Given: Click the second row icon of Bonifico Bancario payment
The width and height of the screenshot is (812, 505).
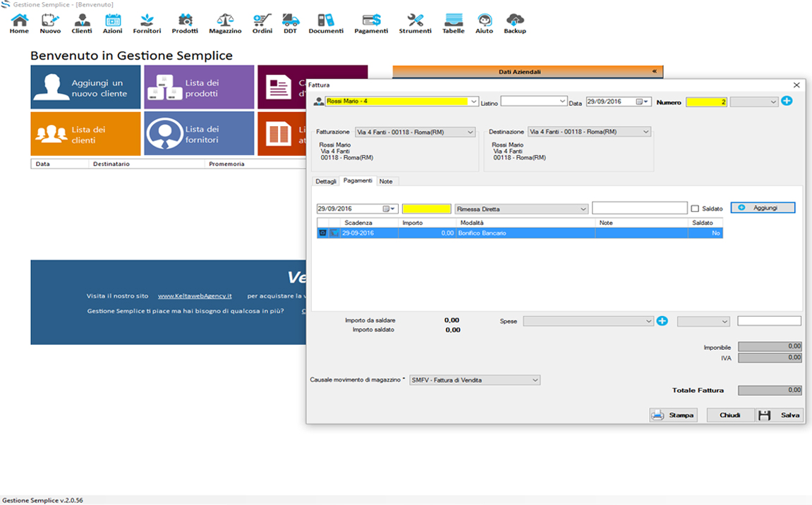Looking at the screenshot, I should (x=334, y=233).
